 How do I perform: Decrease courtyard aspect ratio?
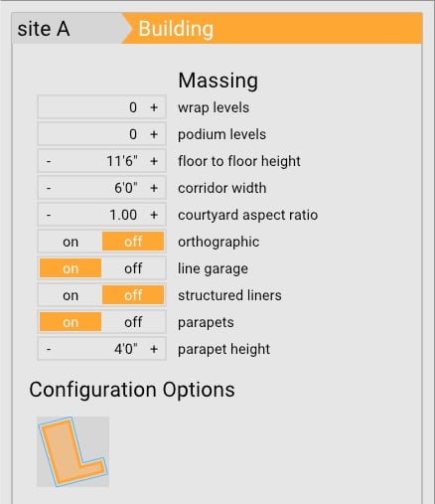49,215
